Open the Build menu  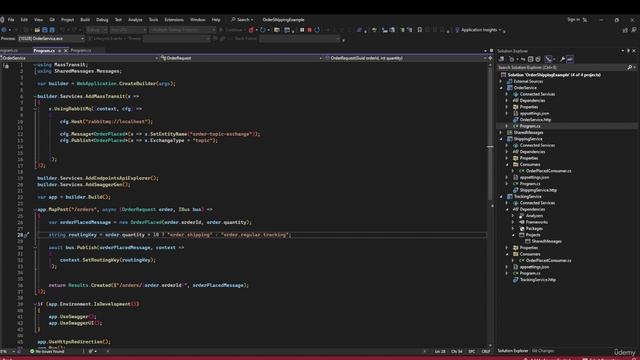tap(85, 20)
